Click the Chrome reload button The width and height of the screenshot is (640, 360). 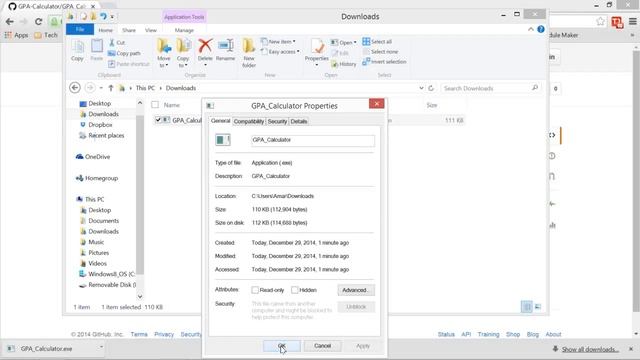tap(38, 21)
